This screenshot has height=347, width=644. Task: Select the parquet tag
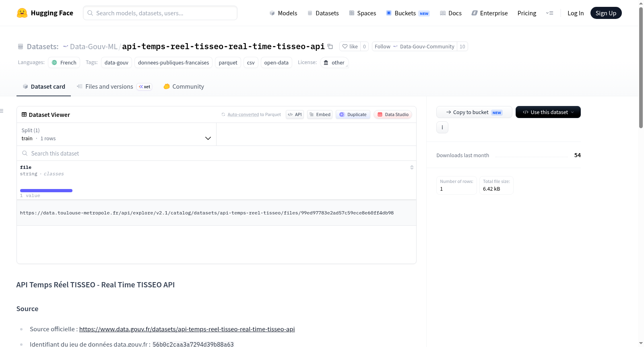tap(228, 62)
